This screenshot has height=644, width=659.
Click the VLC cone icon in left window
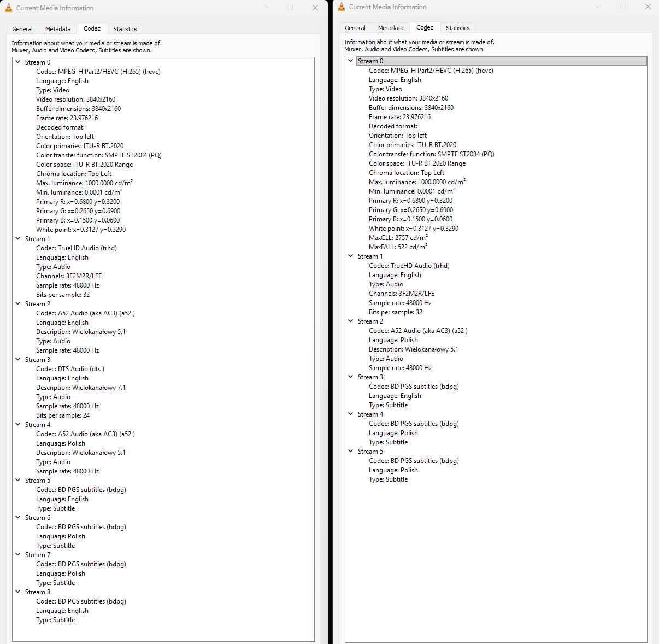[8, 8]
